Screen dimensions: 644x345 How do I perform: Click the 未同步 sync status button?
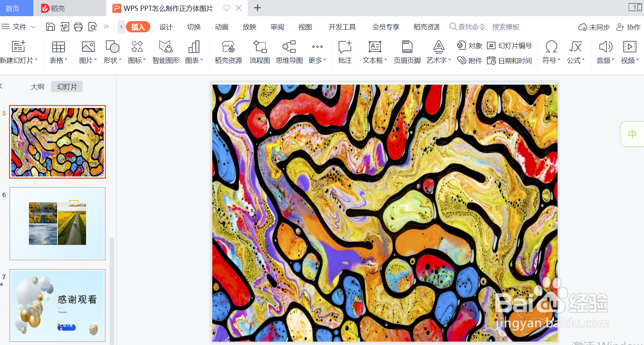click(x=594, y=27)
